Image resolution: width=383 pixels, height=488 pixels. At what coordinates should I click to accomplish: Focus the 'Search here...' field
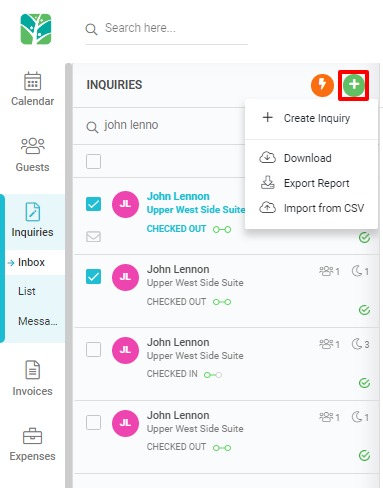click(x=167, y=28)
